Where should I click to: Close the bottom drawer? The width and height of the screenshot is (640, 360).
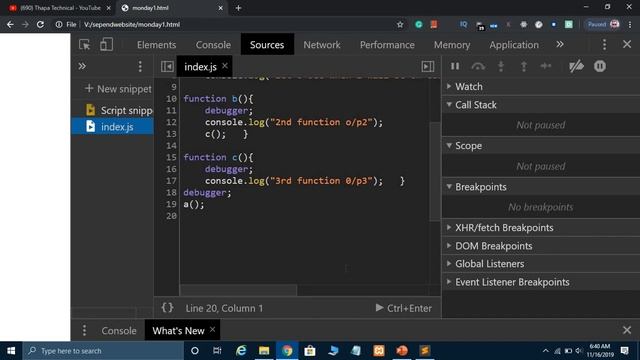pyautogui.click(x=627, y=330)
